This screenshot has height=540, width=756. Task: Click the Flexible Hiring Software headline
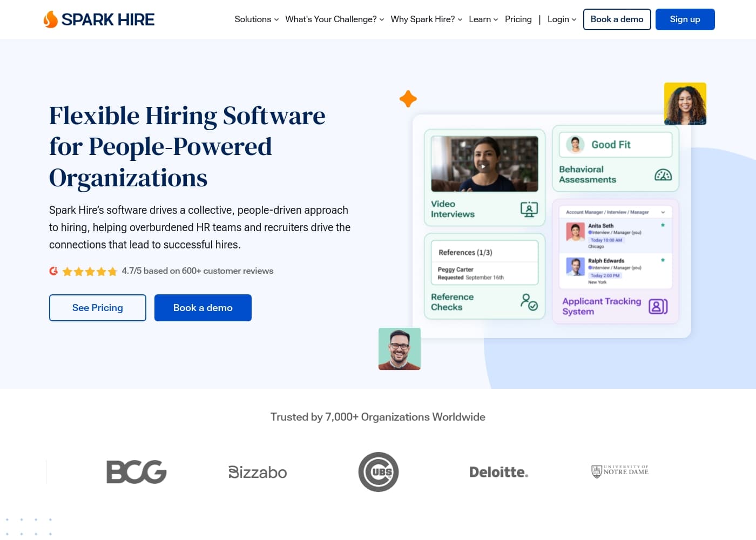[187, 146]
